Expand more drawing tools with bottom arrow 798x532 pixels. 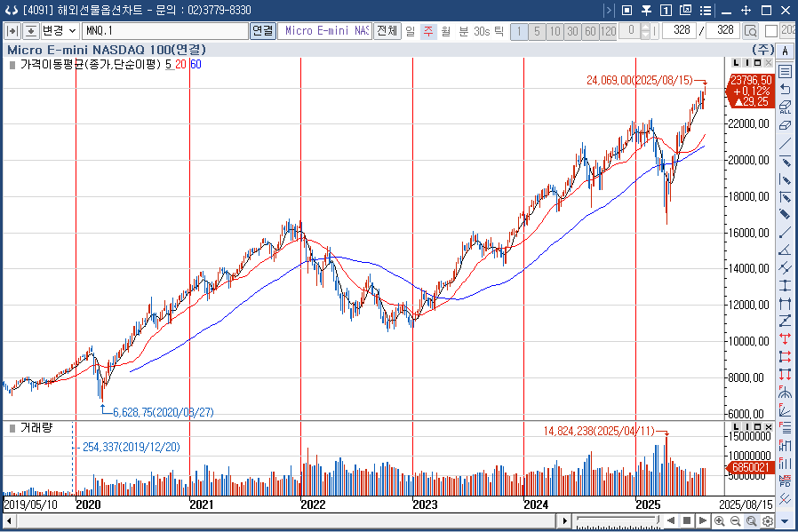point(786,521)
